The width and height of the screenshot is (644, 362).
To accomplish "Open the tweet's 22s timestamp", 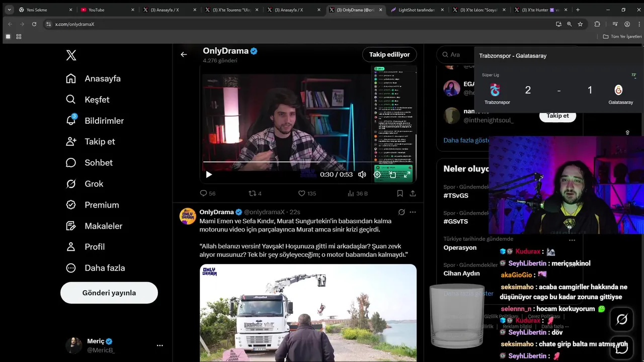I will click(x=295, y=212).
